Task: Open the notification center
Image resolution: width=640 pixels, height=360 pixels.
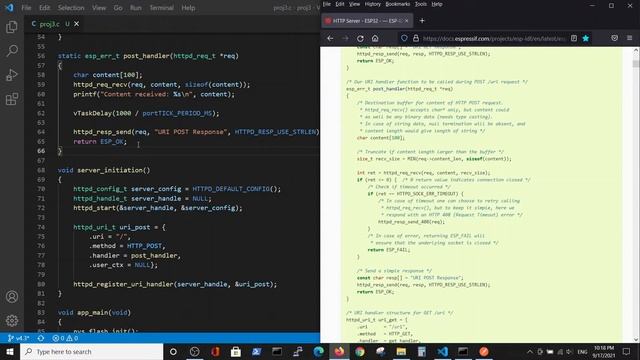Action: (627, 351)
